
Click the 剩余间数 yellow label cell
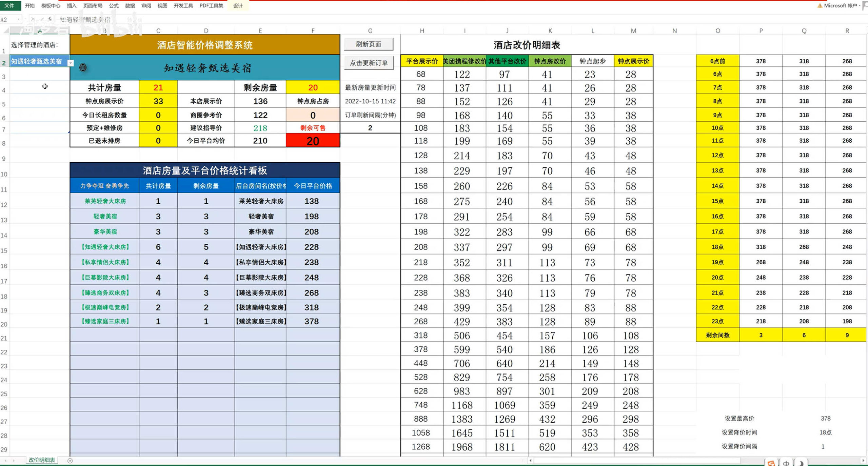coord(717,335)
